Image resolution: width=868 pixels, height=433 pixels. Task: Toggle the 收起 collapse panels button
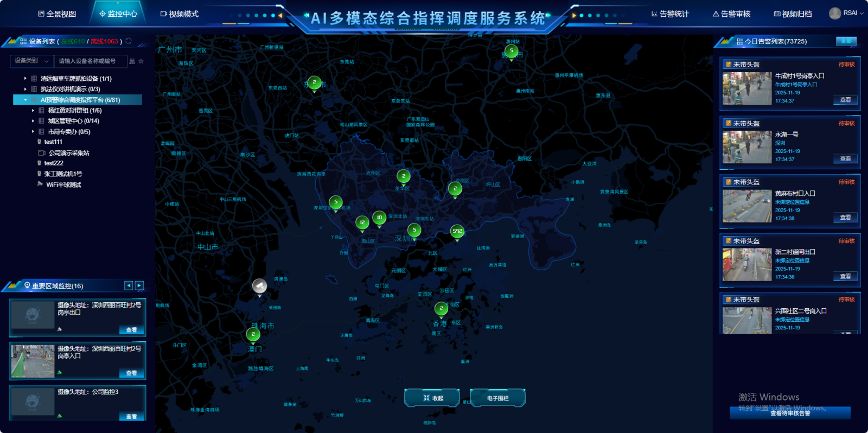432,398
